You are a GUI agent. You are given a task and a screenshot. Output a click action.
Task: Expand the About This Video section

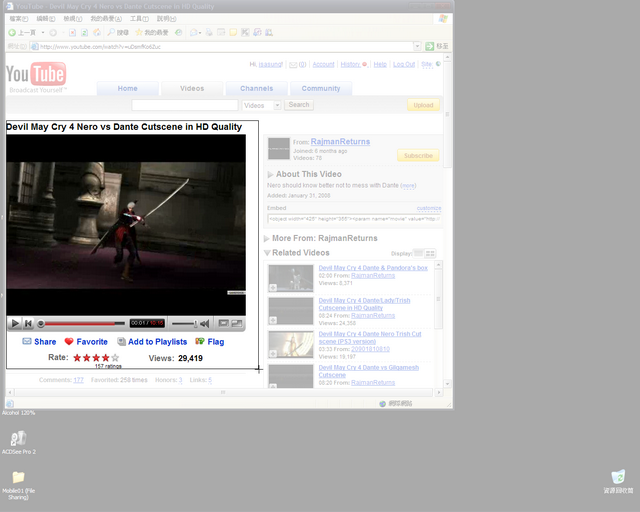(x=270, y=174)
